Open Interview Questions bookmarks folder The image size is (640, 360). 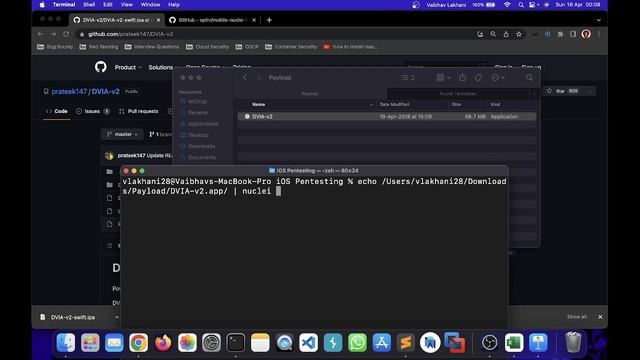(152, 47)
